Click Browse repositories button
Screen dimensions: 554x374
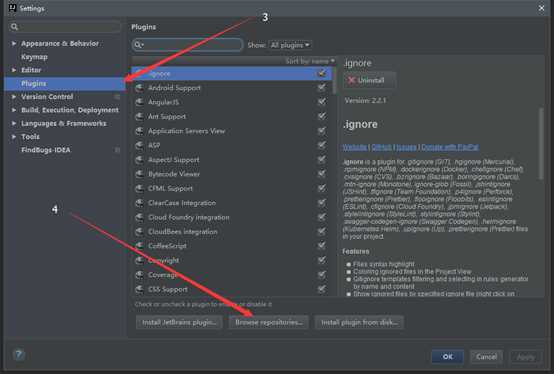coord(269,322)
